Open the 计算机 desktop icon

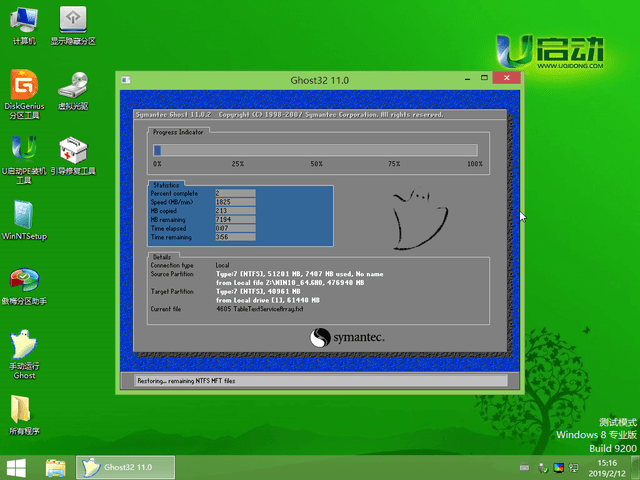[24, 22]
